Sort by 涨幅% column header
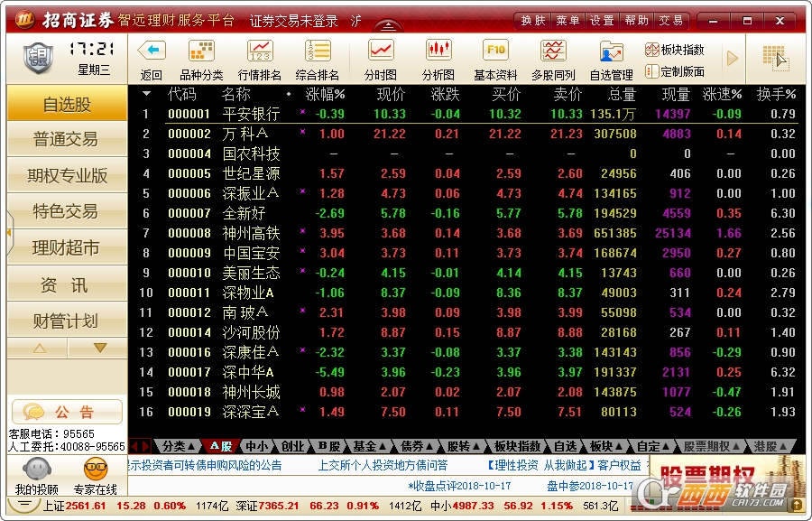812x521 pixels. (x=325, y=94)
